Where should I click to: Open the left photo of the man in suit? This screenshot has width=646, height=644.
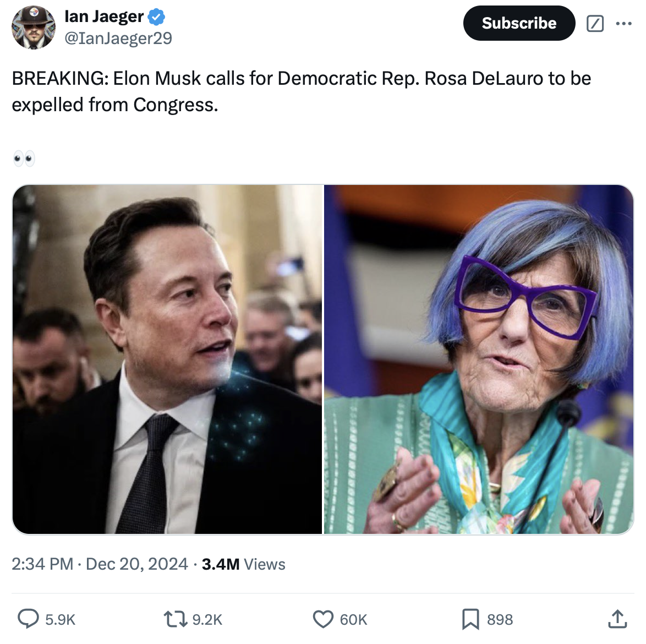tap(167, 359)
